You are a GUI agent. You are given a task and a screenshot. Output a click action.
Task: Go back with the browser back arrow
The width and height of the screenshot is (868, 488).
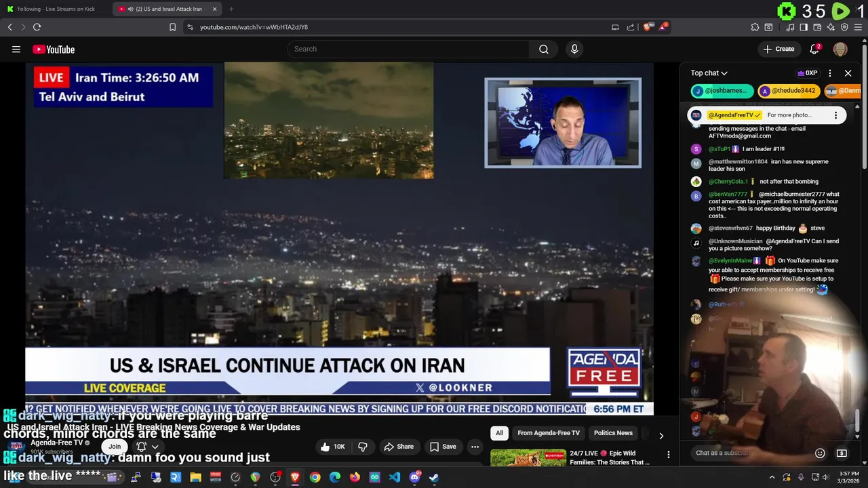(10, 27)
